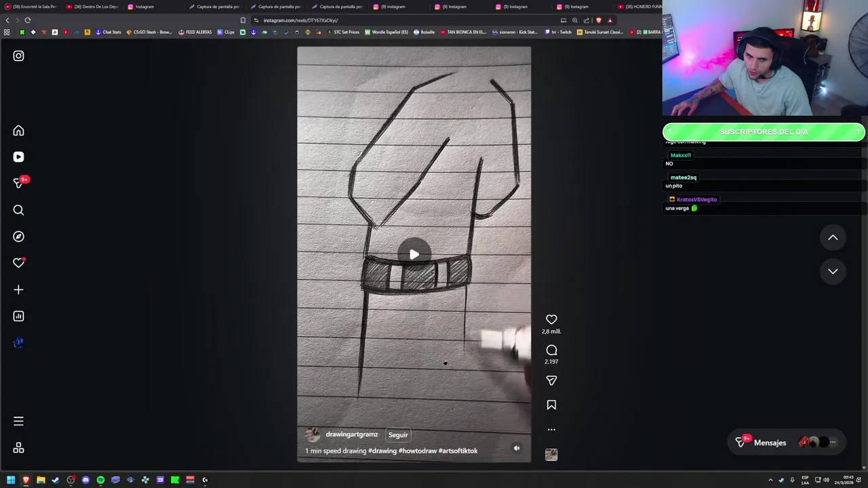This screenshot has width=868, height=488.
Task: Open the reel audio thumbnail
Action: (551, 455)
